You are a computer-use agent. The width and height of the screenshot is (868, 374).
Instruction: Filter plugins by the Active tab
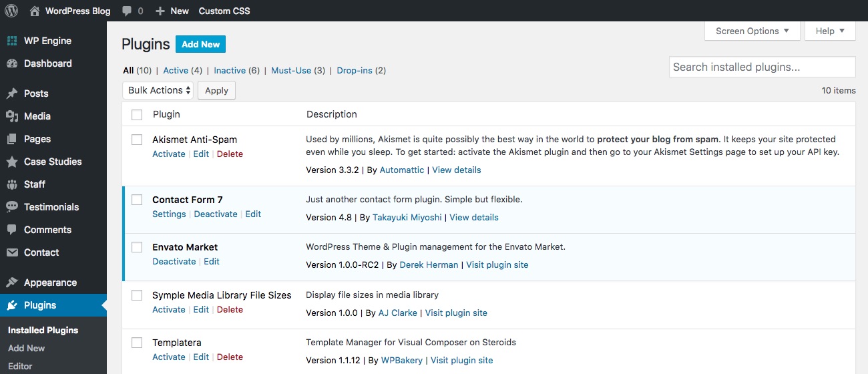click(176, 70)
